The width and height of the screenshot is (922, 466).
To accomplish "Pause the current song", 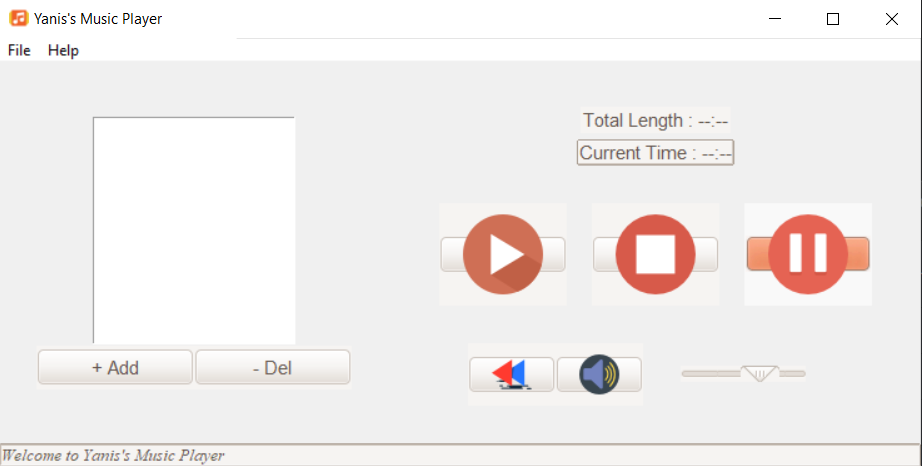I will point(808,254).
